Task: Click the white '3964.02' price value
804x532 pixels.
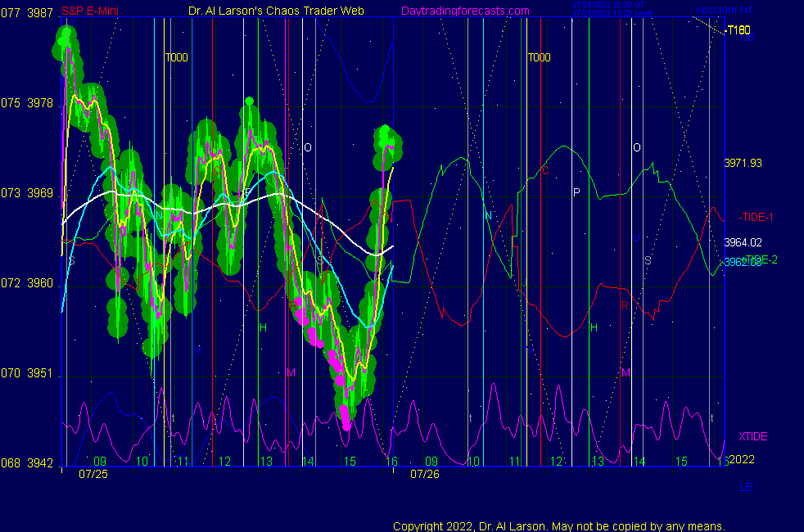Action: pyautogui.click(x=743, y=242)
